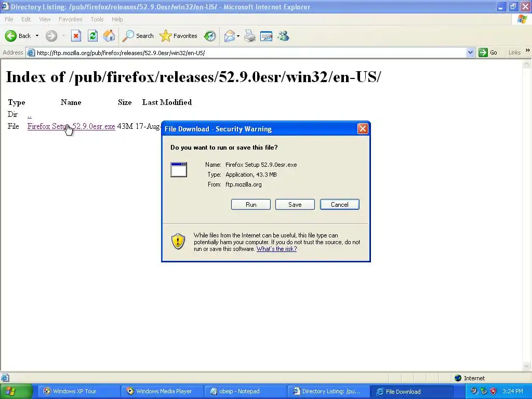Screen dimensions: 532x399
Task: Expand the address bar dropdown
Action: [x=470, y=52]
